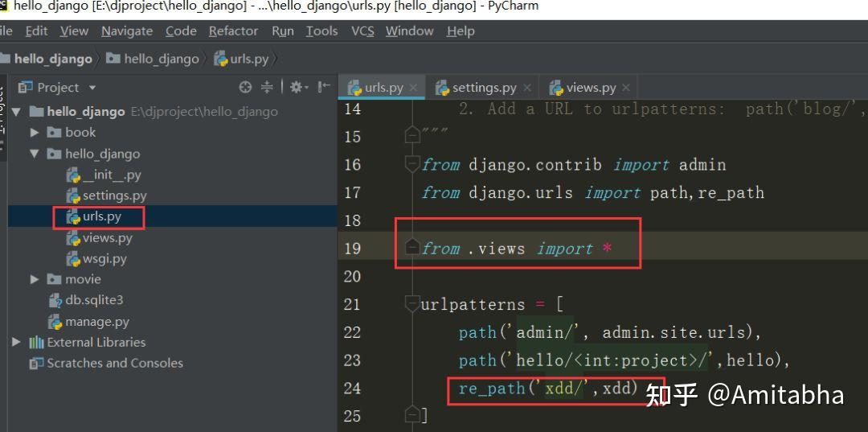868x432 pixels.
Task: Switch to views.py editor tab
Action: pos(589,88)
